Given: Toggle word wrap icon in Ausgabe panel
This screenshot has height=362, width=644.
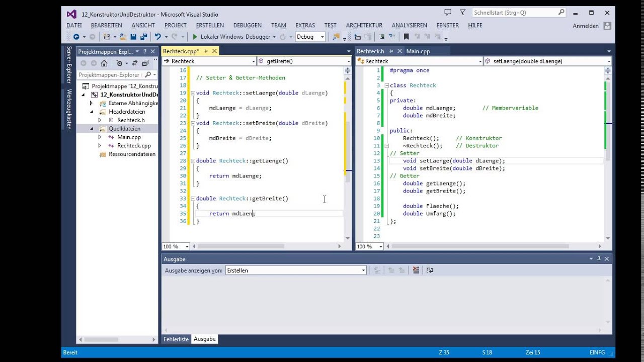Looking at the screenshot, I should tap(430, 270).
